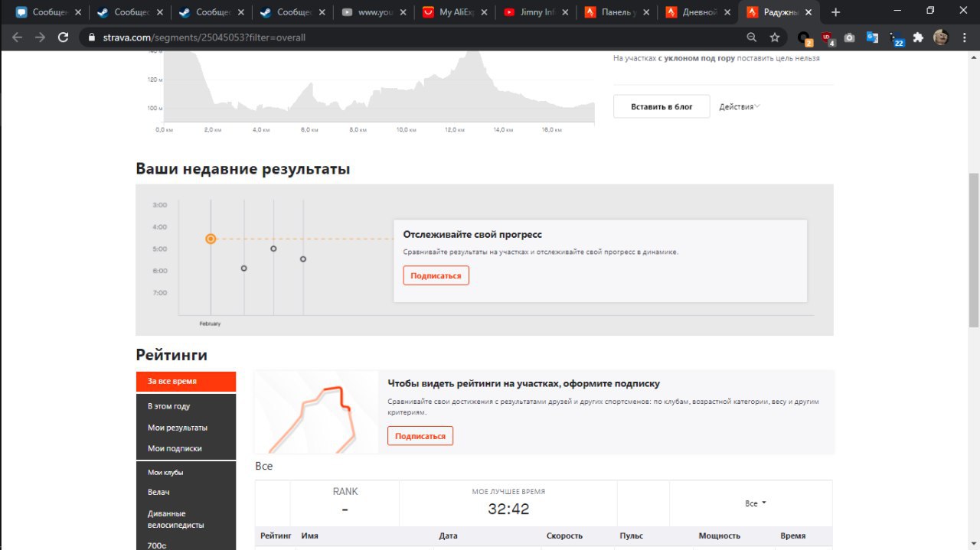Image resolution: width=980 pixels, height=550 pixels.
Task: Bookmark this page with star icon
Action: point(775,37)
